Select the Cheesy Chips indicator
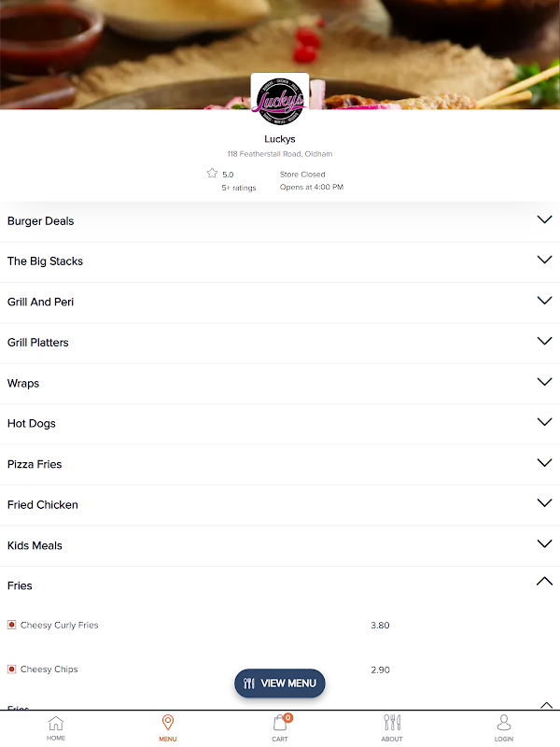 click(x=12, y=669)
